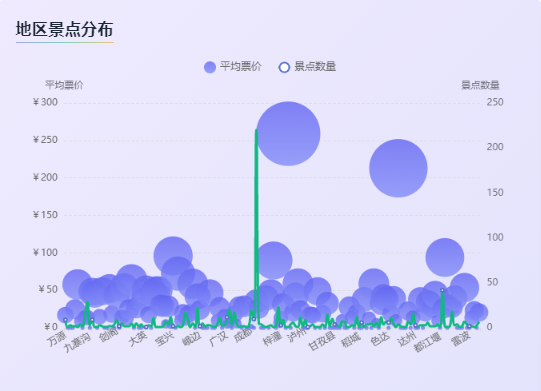Click the green line peak above 都江堰

click(442, 291)
